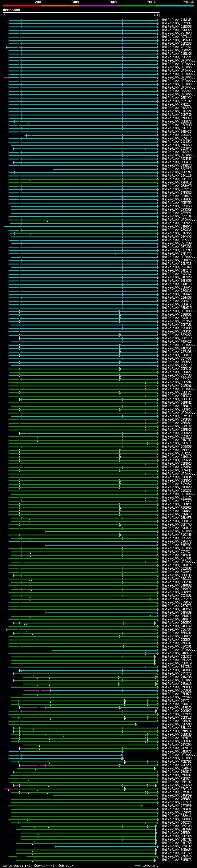Select the BP086555 query label
197x868 pixels.
click(11, 10)
